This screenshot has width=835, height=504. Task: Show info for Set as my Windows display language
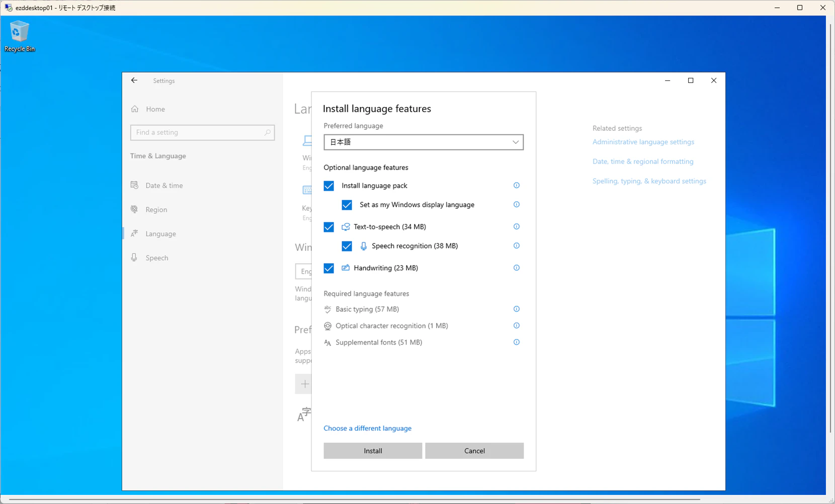516,205
